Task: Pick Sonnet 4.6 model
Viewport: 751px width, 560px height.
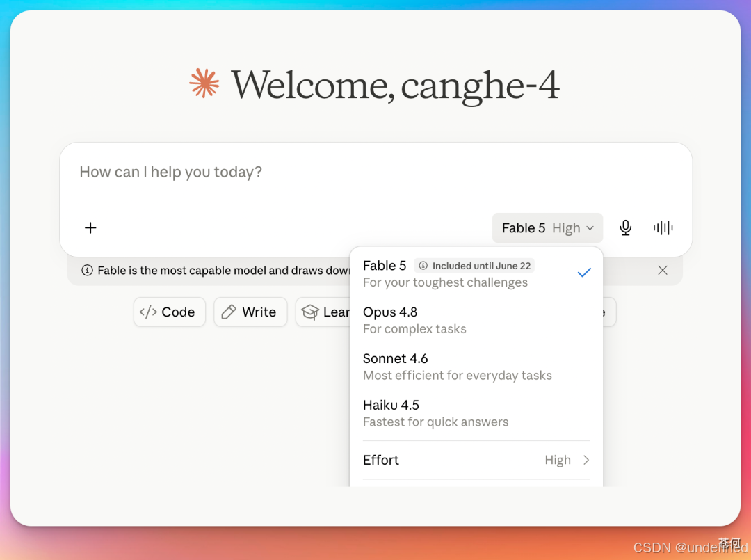Action: click(476, 367)
